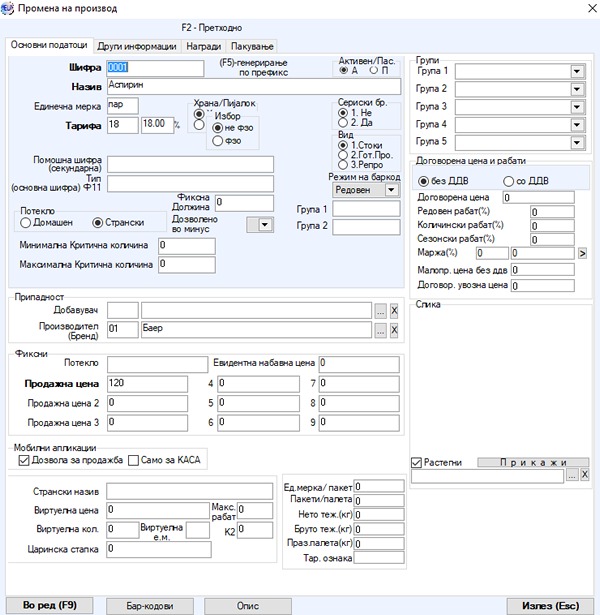
Task: Set Потекло to Домашен
Action: click(25, 223)
